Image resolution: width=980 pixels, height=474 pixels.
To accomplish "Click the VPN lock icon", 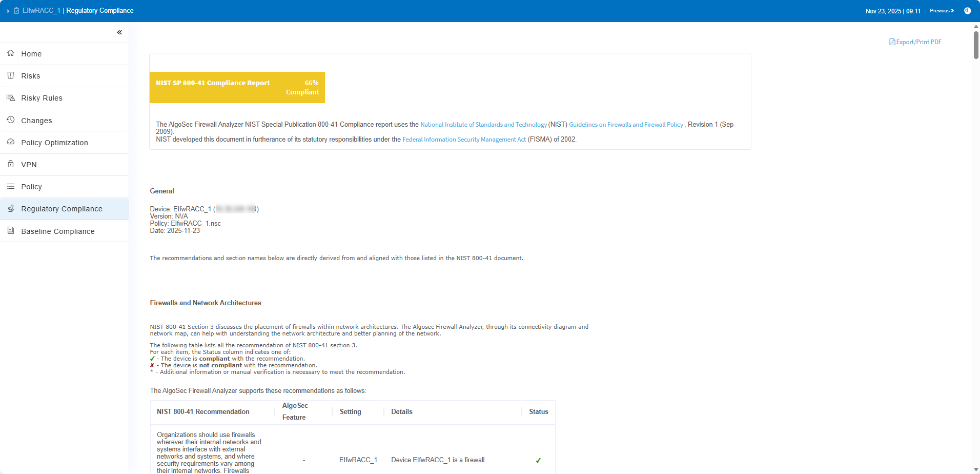I will coord(11,164).
